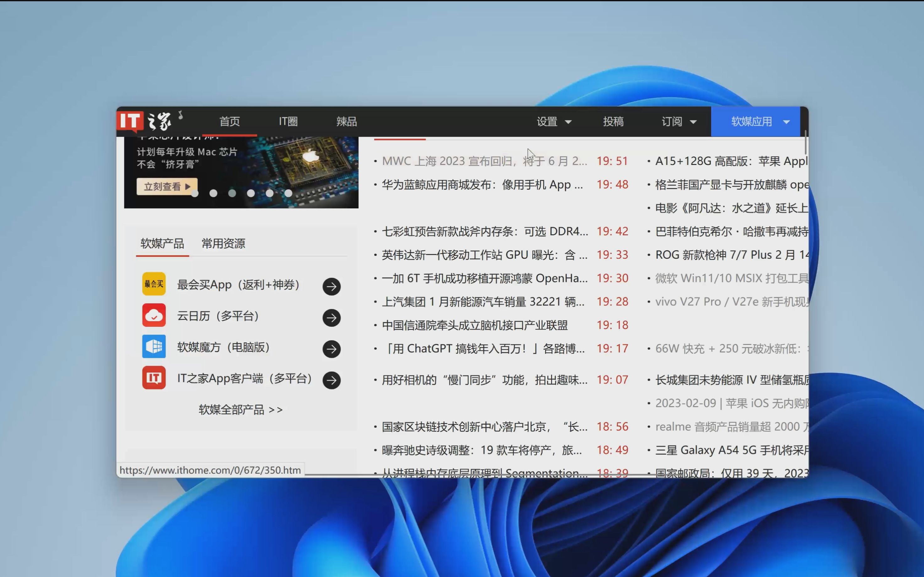Viewport: 924px width, 577px height.
Task: Select the 软媒魔方 cube icon
Action: tap(153, 347)
